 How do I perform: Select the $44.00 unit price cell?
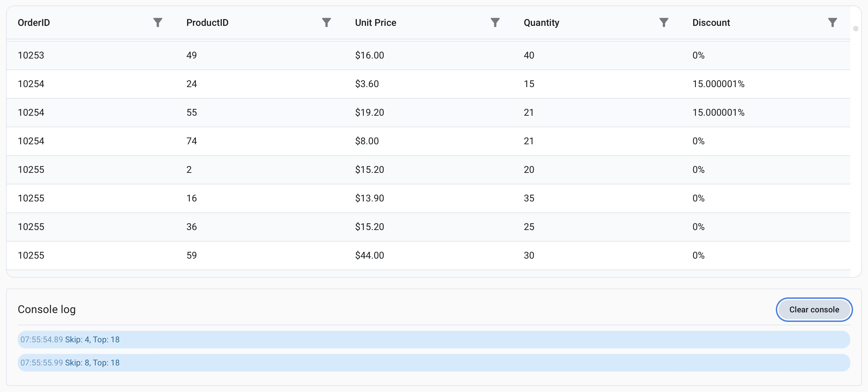pyautogui.click(x=429, y=256)
